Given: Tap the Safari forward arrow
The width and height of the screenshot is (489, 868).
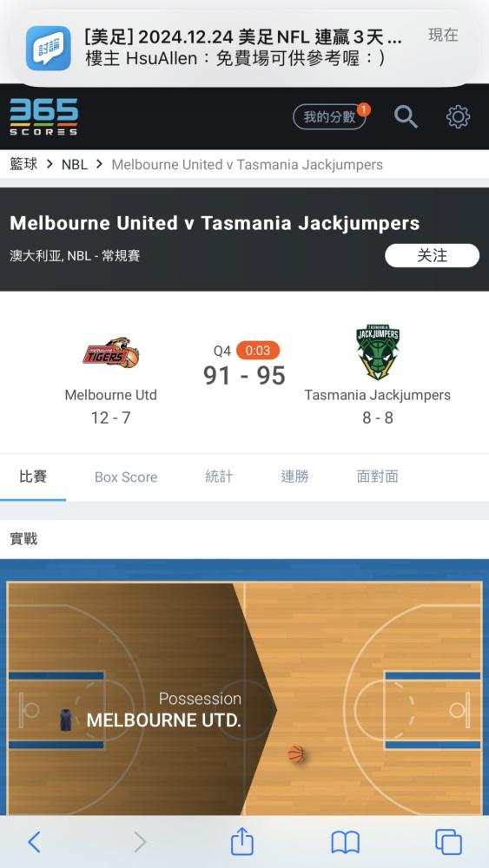Looking at the screenshot, I should click(140, 842).
